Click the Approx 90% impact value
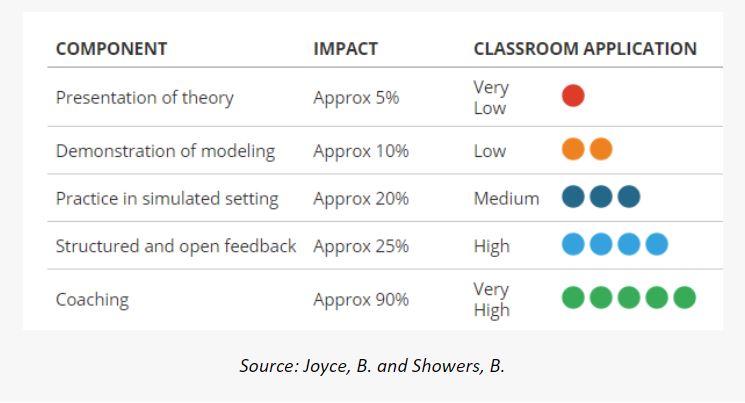This screenshot has height=403, width=745. [360, 299]
